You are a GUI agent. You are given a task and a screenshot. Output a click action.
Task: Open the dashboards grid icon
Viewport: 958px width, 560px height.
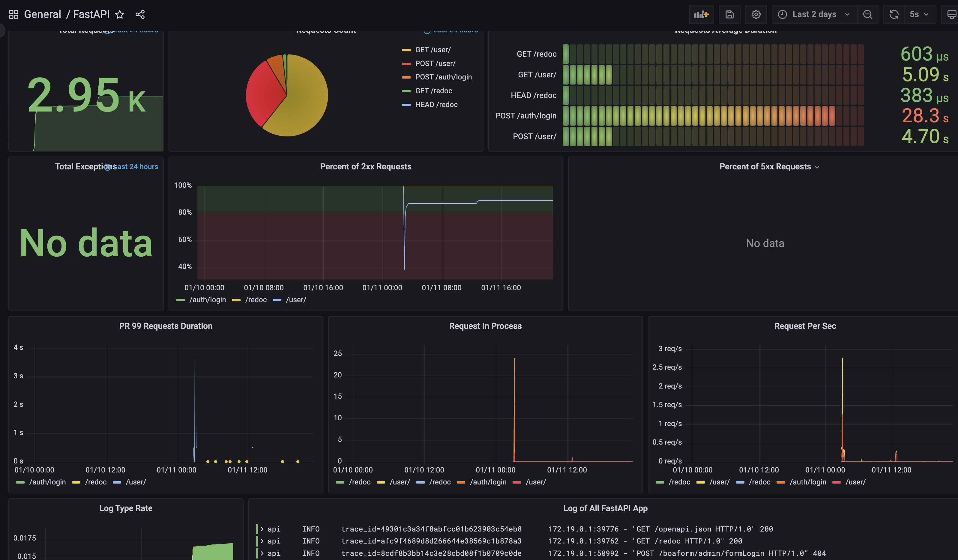pyautogui.click(x=14, y=14)
